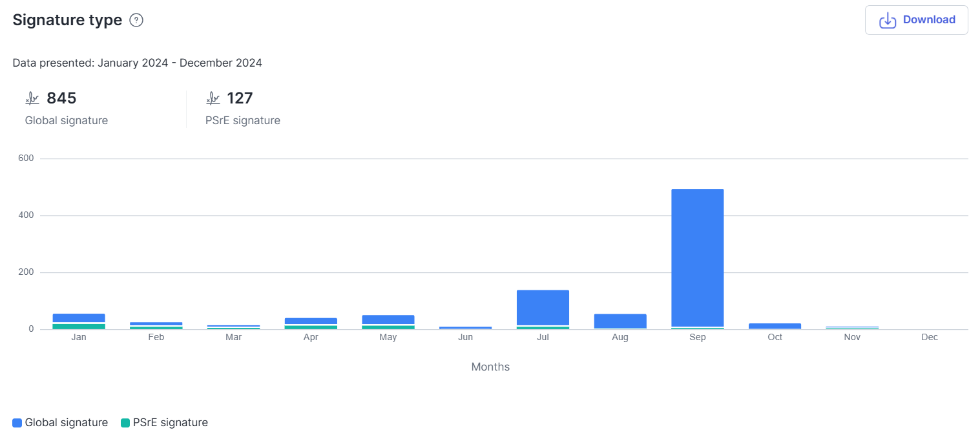
Task: Select the blue April bar segment
Action: [x=311, y=321]
